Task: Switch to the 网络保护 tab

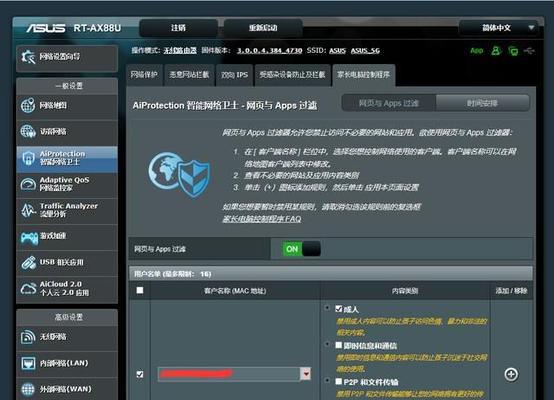Action: click(x=144, y=75)
